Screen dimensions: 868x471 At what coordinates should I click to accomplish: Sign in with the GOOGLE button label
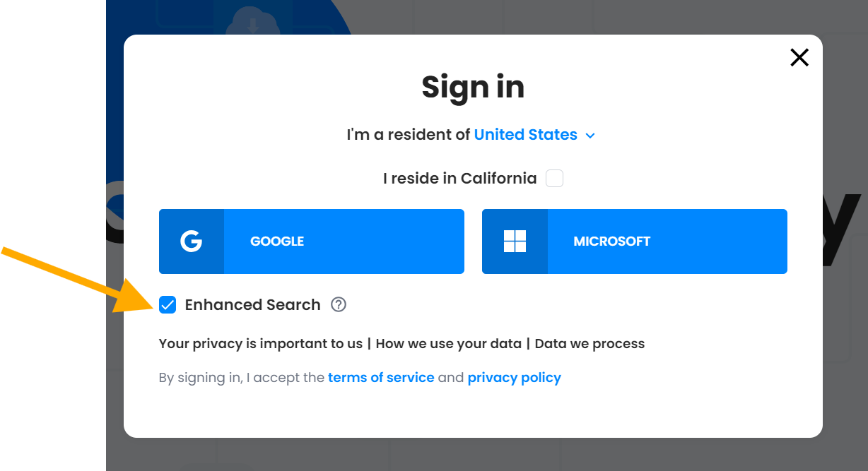[277, 242]
